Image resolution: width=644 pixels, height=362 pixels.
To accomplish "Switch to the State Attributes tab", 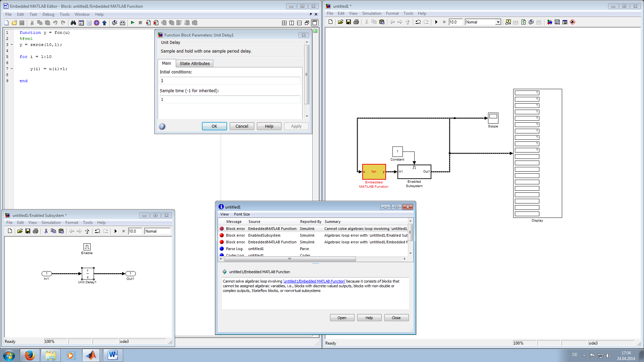I will click(x=195, y=63).
